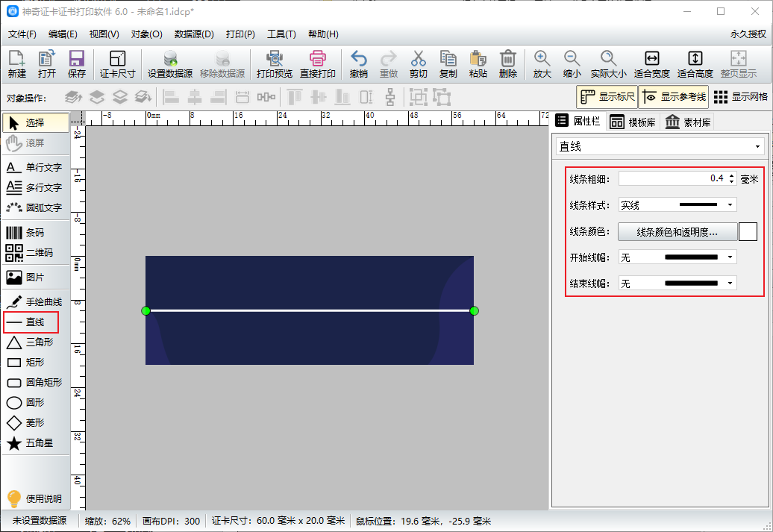This screenshot has width=773, height=532.
Task: Open the 对象(O) menu
Action: click(x=146, y=34)
